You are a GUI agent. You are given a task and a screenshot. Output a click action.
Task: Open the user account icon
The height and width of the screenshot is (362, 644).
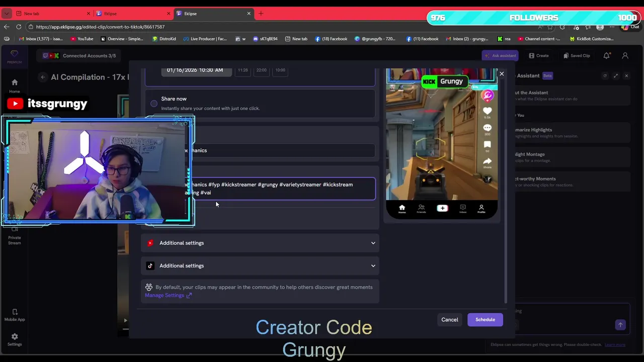pyautogui.click(x=625, y=56)
